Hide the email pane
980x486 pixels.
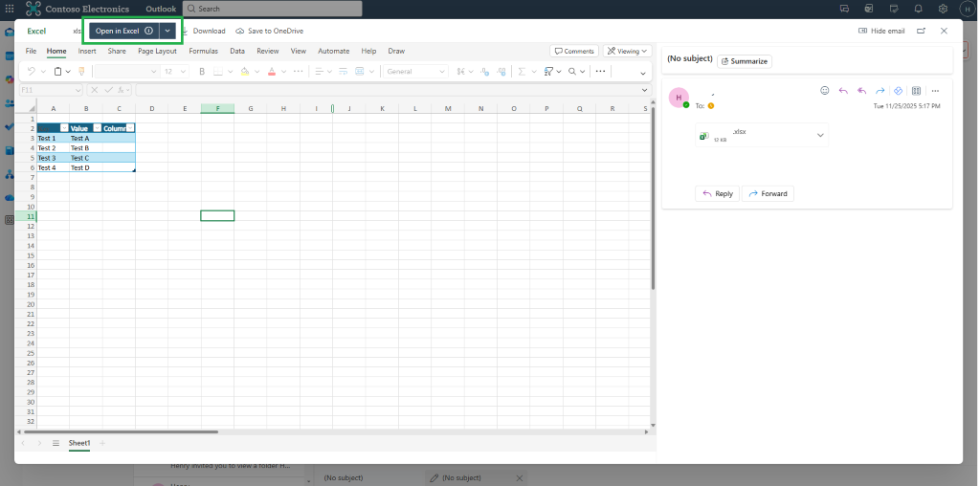click(881, 31)
